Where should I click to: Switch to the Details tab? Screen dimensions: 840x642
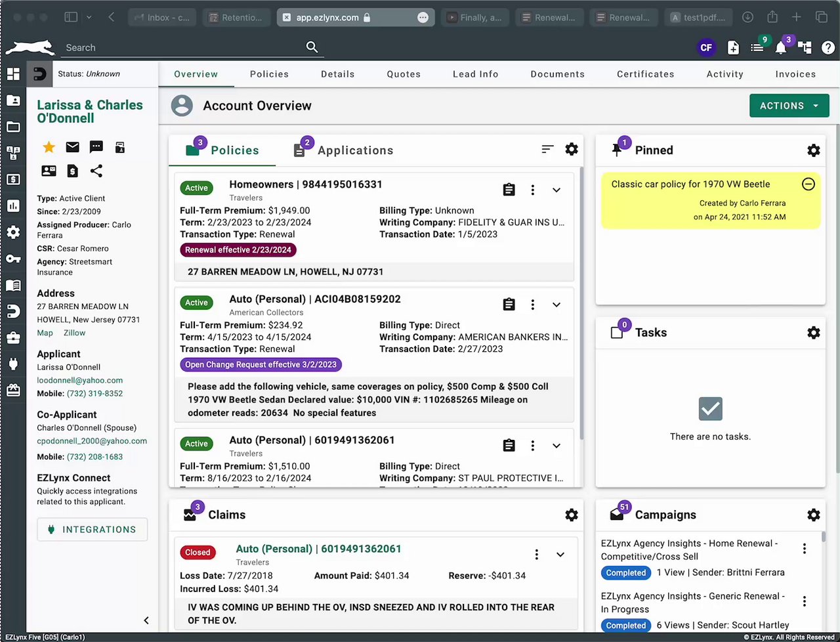pyautogui.click(x=338, y=74)
